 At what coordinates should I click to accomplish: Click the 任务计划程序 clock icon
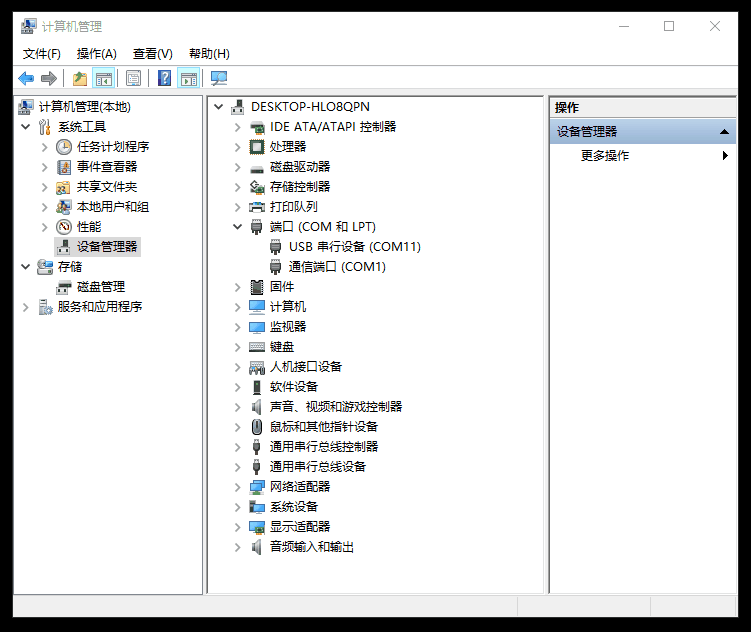click(64, 147)
